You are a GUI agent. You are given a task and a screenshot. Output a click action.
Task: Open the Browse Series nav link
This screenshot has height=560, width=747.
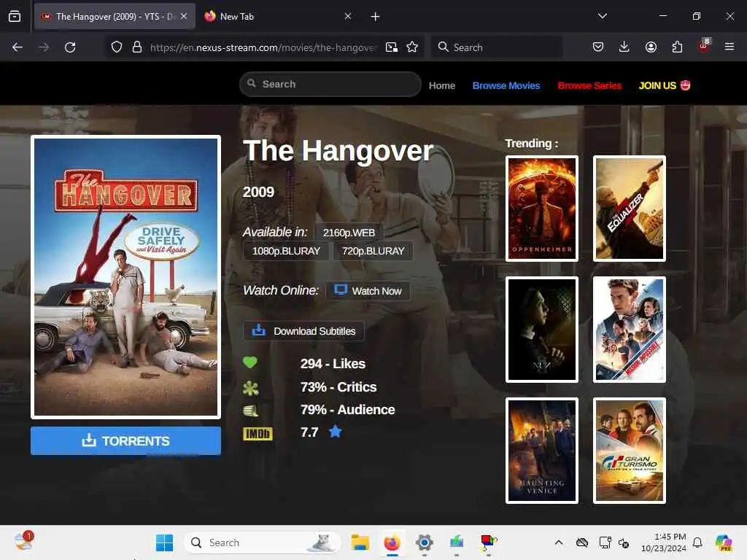click(x=589, y=86)
